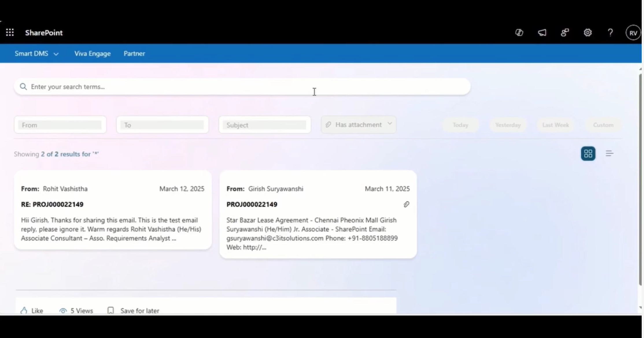Click the March 12, 2025 date
644x338 pixels.
182,189
